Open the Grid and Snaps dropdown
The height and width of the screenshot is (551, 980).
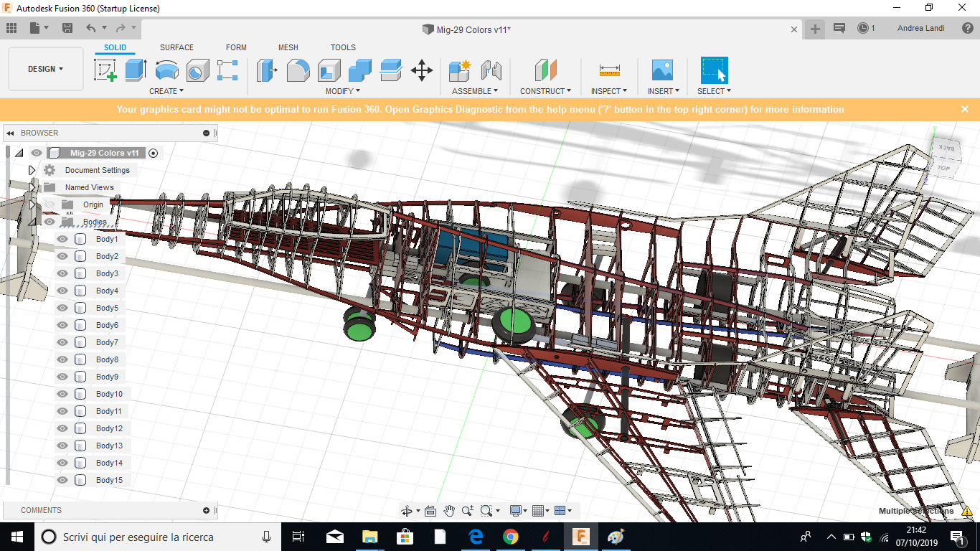[x=542, y=511]
